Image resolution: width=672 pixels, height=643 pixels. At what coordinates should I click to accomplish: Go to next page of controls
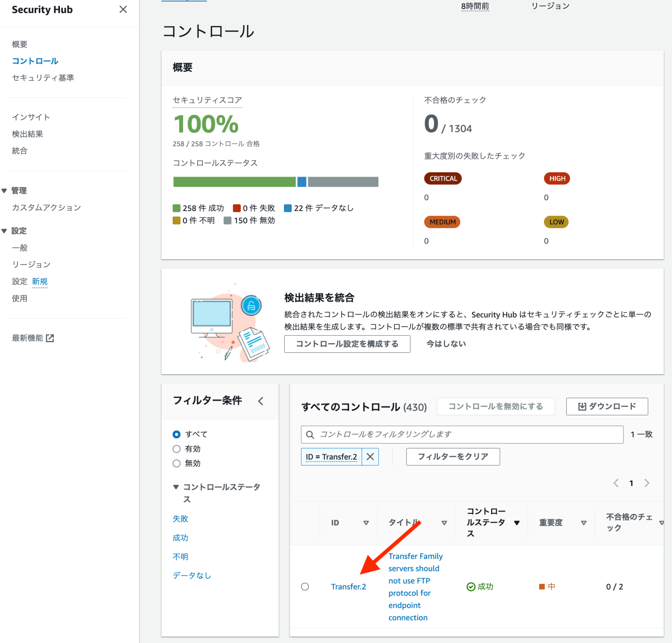click(x=646, y=483)
